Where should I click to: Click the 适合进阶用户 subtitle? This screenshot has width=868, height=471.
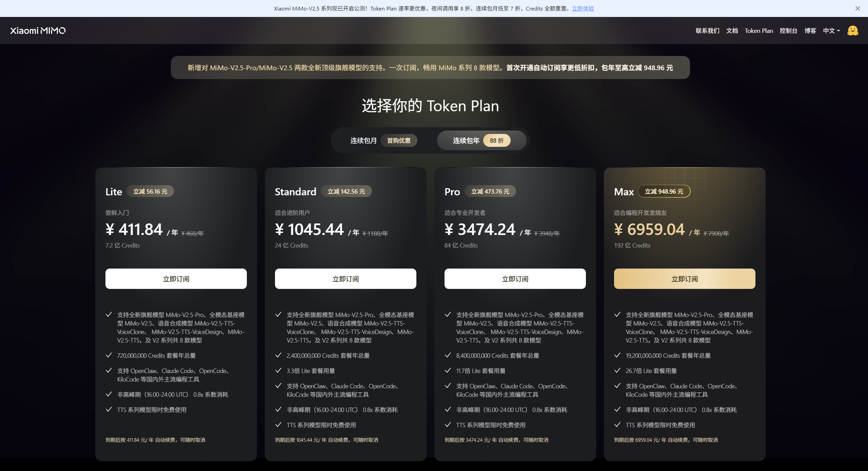coord(292,213)
